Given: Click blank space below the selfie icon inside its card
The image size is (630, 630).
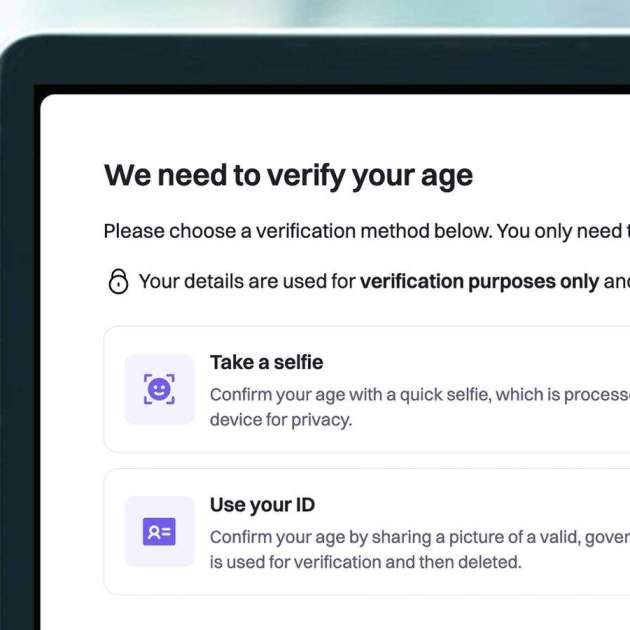Looking at the screenshot, I should tap(159, 438).
